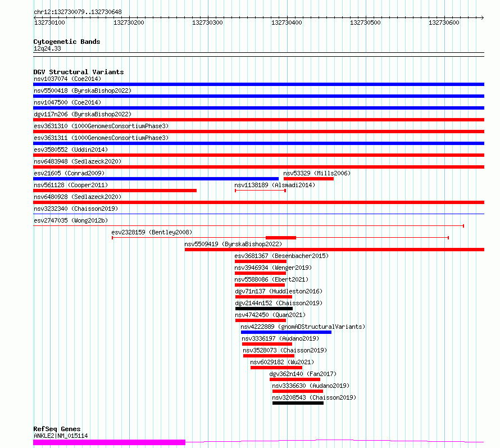
Task: Click ruler position 132730300
Action: (x=207, y=22)
